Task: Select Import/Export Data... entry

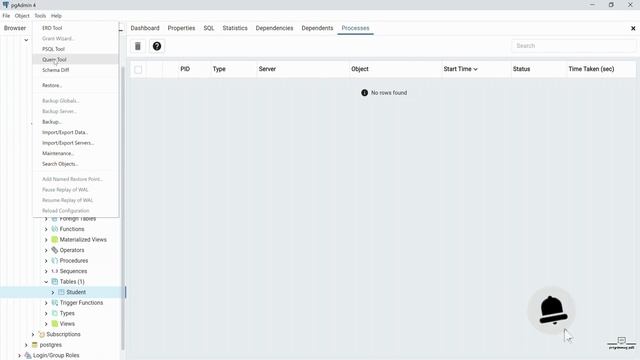Action: click(76, 132)
